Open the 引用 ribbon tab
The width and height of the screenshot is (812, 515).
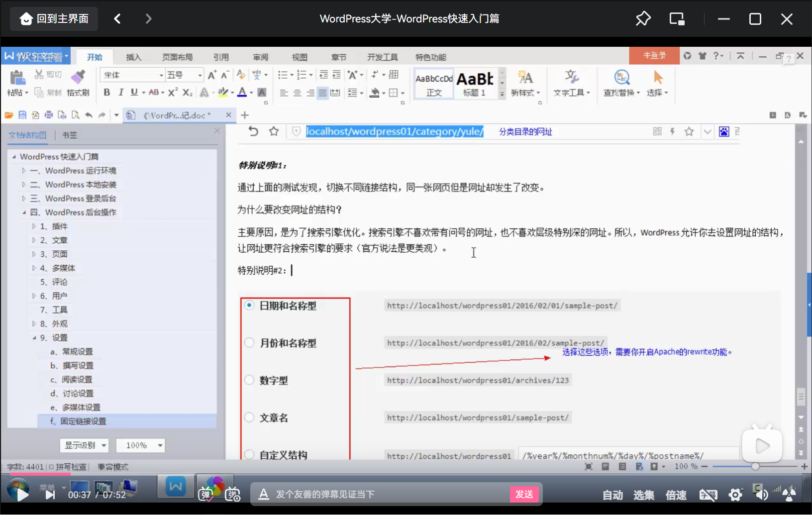(x=221, y=57)
